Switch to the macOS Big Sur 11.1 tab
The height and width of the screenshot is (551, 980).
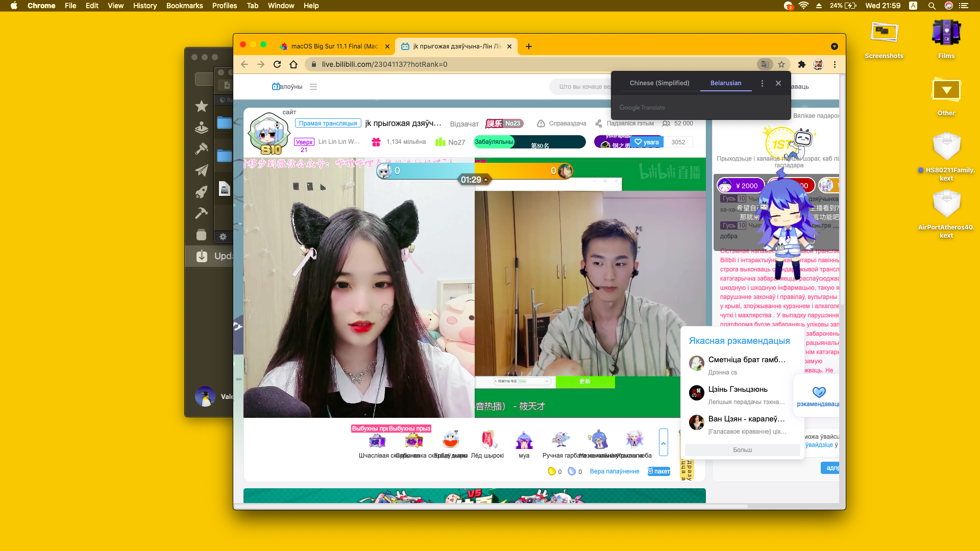point(334,46)
